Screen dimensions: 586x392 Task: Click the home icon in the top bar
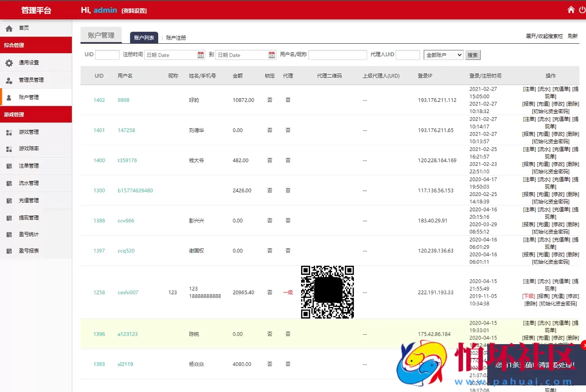click(571, 9)
